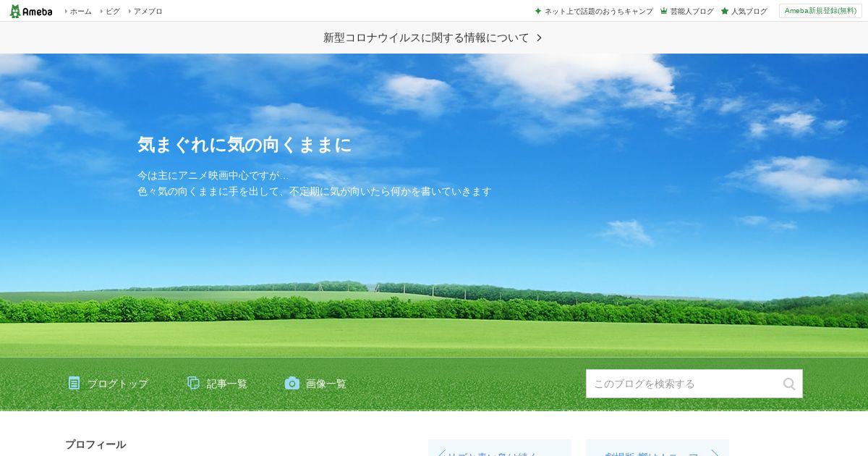Click the Ameba新規登録(無料) button

click(820, 11)
